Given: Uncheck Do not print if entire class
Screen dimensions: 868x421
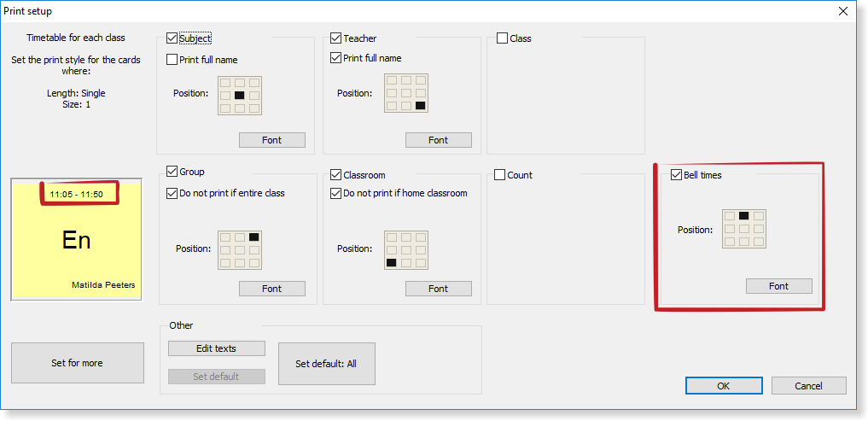Looking at the screenshot, I should tap(172, 193).
